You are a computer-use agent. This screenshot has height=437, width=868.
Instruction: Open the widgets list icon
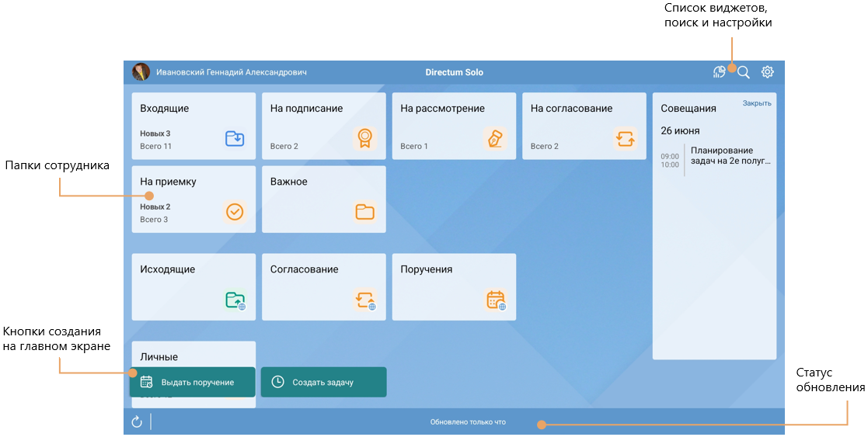pos(720,72)
